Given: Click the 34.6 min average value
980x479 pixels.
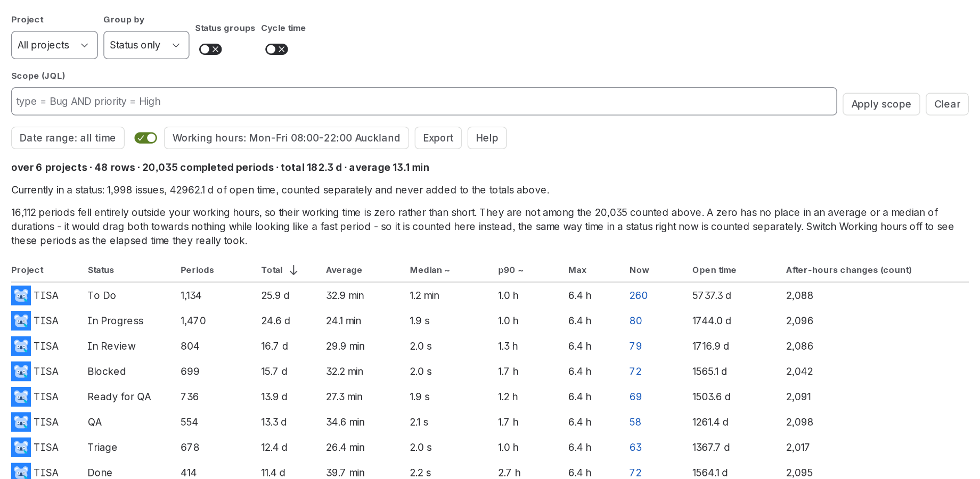Looking at the screenshot, I should pos(346,422).
